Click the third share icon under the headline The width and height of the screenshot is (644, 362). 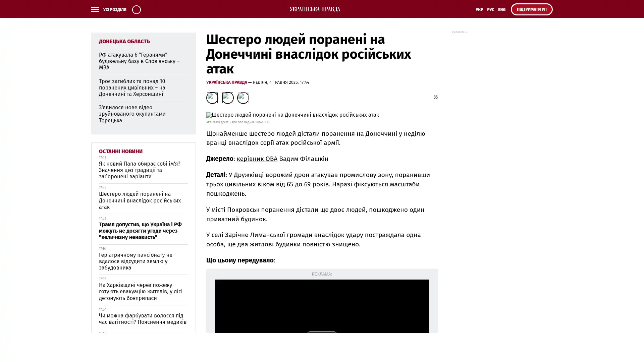[x=243, y=98]
